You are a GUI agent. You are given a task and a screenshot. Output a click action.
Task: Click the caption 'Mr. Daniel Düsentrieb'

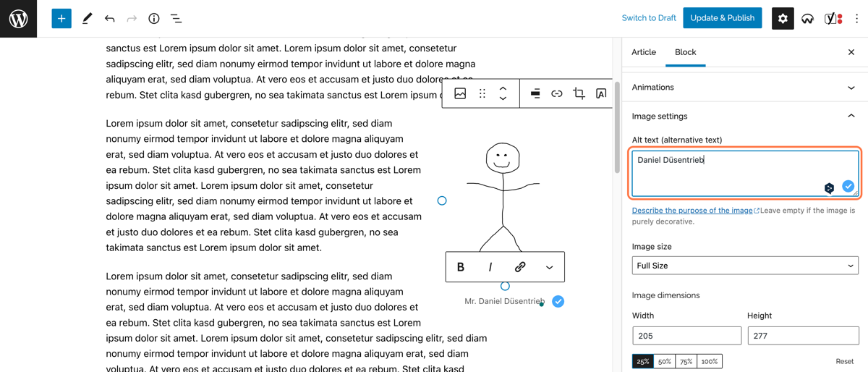tap(504, 301)
